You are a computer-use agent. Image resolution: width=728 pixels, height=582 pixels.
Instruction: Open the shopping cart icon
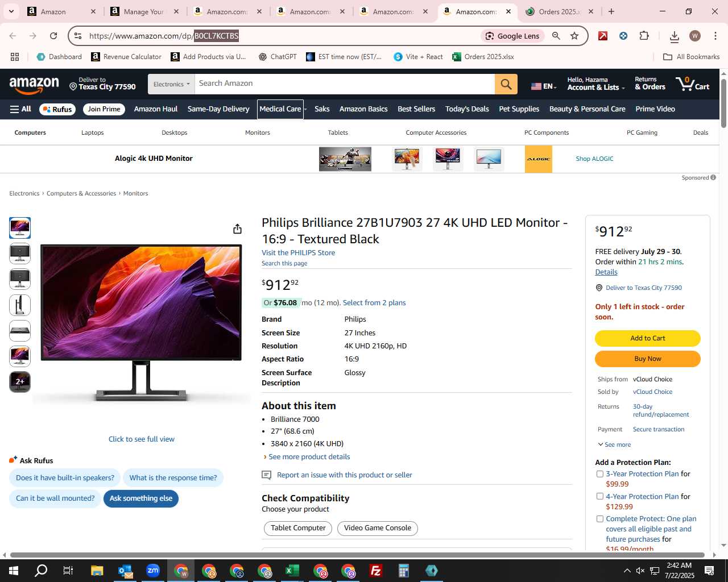click(692, 84)
